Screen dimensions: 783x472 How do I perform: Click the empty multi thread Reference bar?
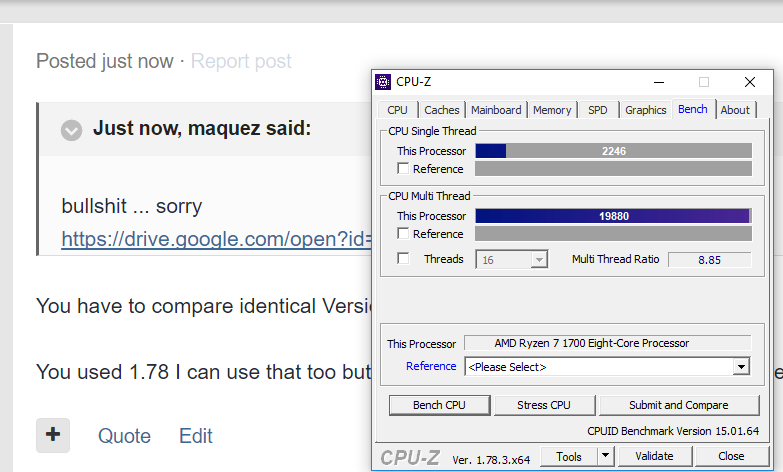(x=613, y=233)
